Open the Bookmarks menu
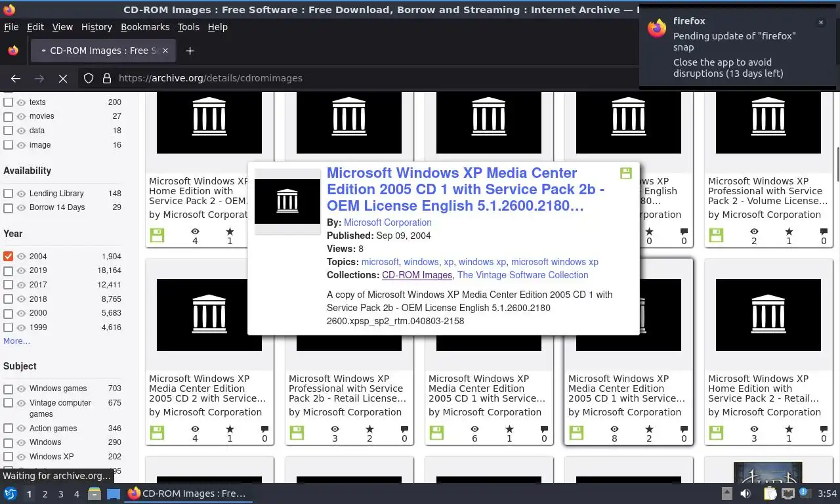840x504 pixels. pyautogui.click(x=145, y=27)
